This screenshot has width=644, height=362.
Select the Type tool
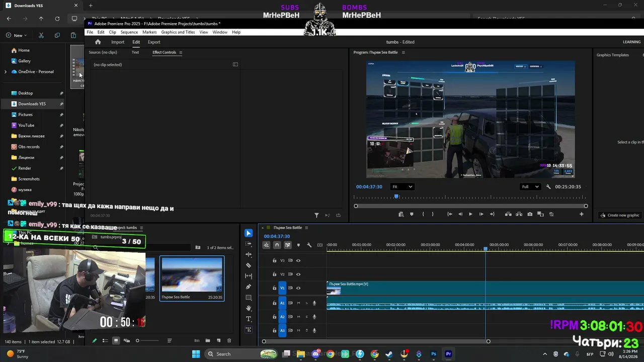249,319
